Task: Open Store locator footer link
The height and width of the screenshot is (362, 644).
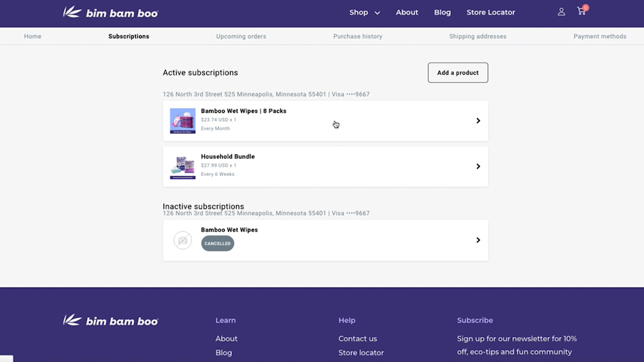Action: click(361, 353)
